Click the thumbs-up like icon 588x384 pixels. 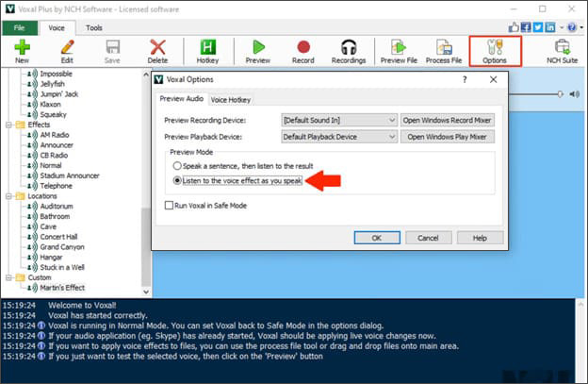514,27
